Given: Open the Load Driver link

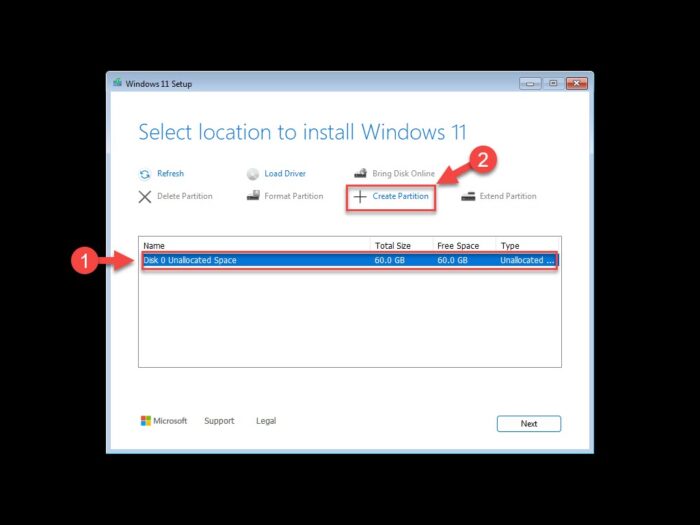Looking at the screenshot, I should coord(285,174).
